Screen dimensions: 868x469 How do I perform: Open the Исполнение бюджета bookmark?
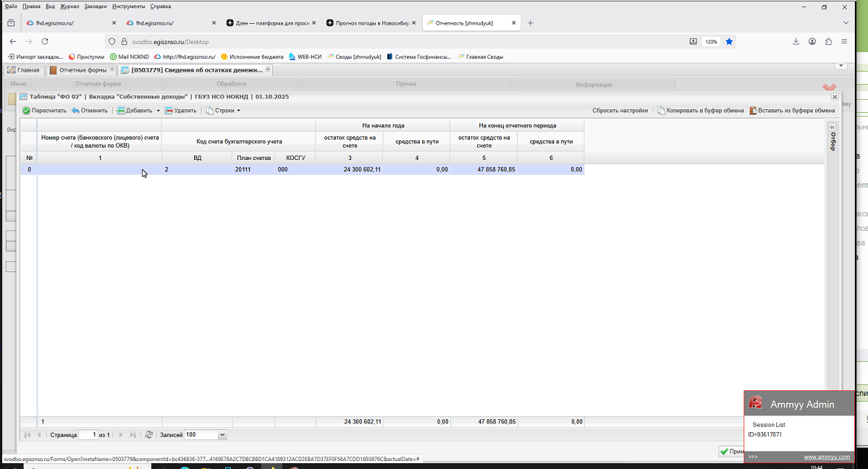coord(252,56)
